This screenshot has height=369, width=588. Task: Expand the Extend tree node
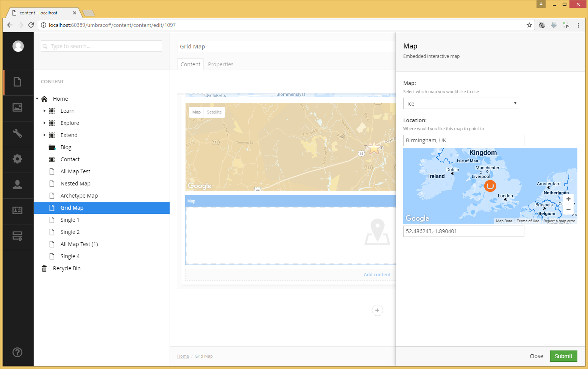click(x=44, y=135)
